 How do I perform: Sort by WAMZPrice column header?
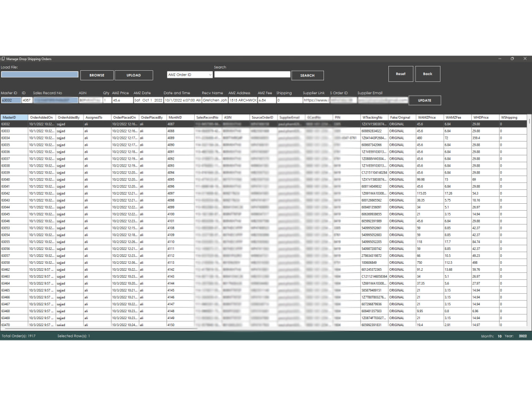click(430, 118)
